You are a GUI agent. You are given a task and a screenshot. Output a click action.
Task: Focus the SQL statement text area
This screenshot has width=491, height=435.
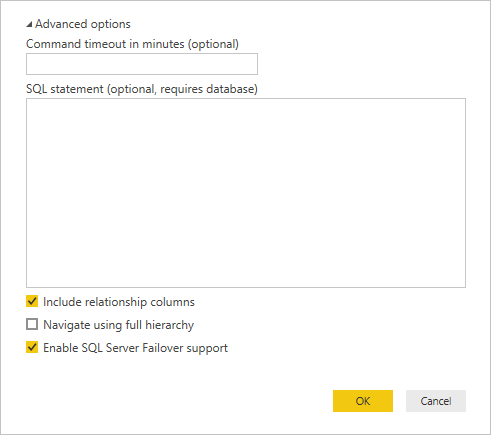pos(246,193)
